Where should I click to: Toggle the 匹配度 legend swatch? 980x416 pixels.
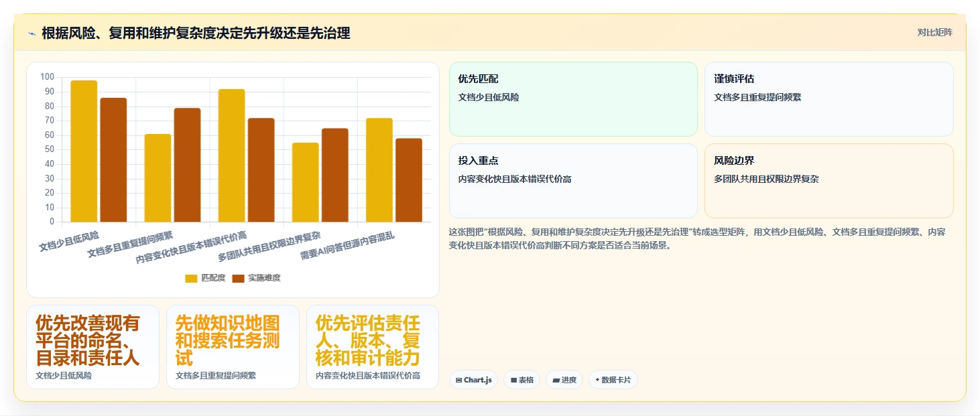click(x=192, y=278)
